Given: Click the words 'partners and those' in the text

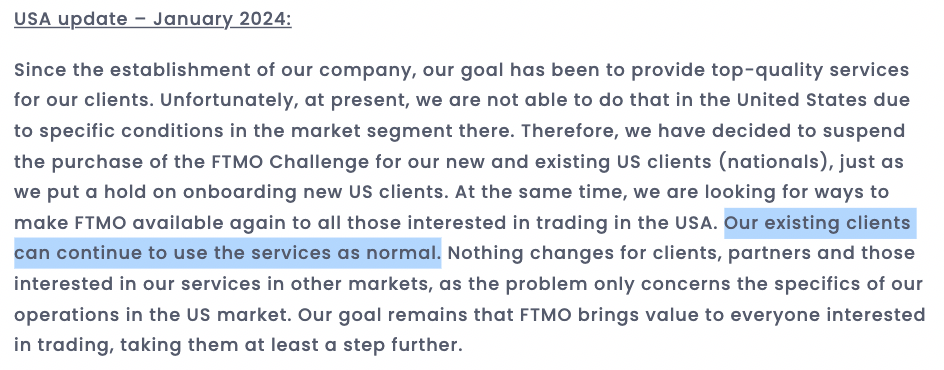Looking at the screenshot, I should pyautogui.click(x=821, y=253).
